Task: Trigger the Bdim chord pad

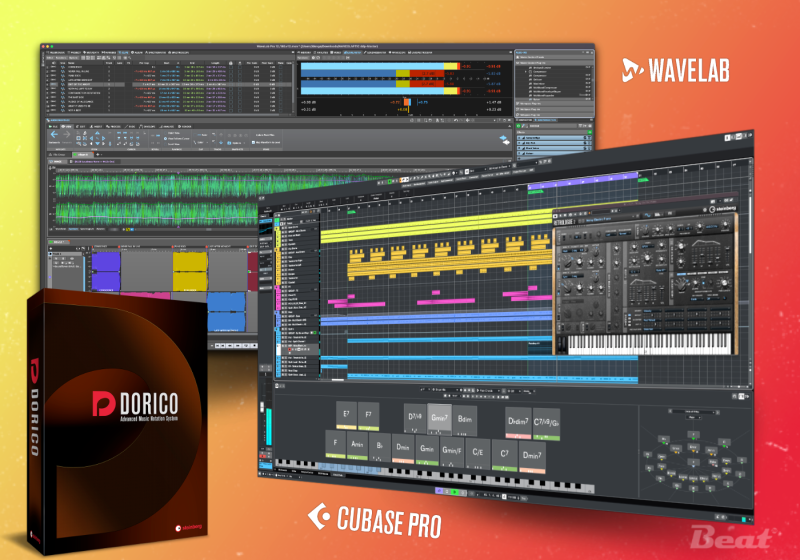Action: [464, 420]
